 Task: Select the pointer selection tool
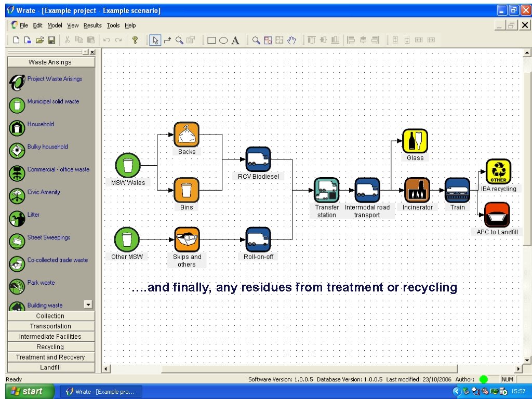[155, 39]
